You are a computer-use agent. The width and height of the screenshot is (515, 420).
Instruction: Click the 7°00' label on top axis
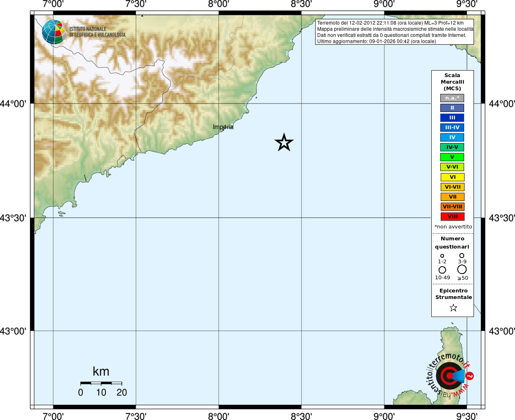[x=53, y=4]
